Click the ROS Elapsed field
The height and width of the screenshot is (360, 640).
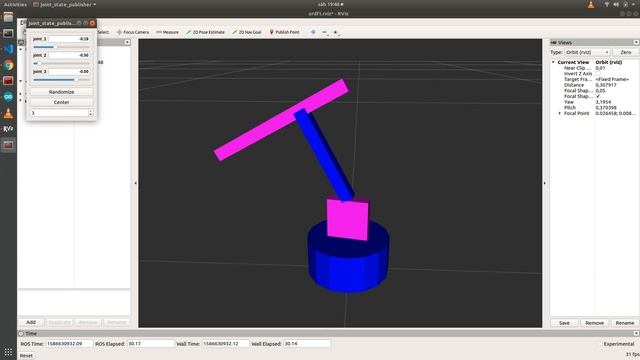tap(151, 344)
